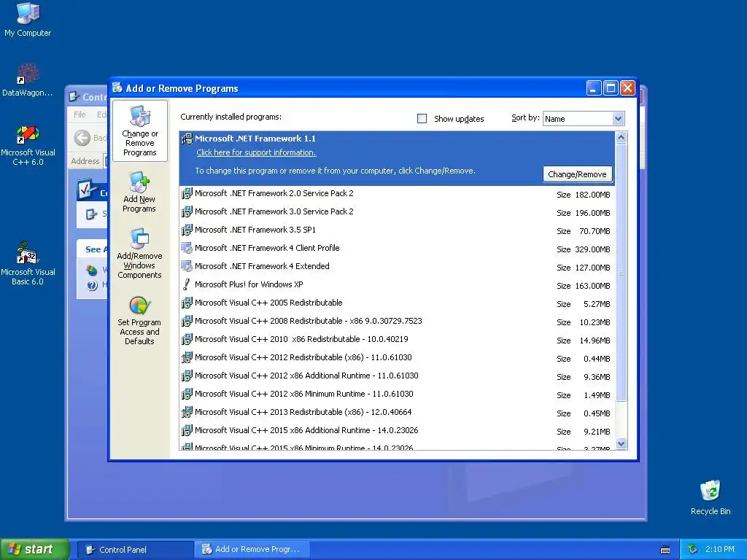The height and width of the screenshot is (560, 747).
Task: Select Microsoft Visual C++ 2005 Redistributable text
Action: pyautogui.click(x=268, y=303)
